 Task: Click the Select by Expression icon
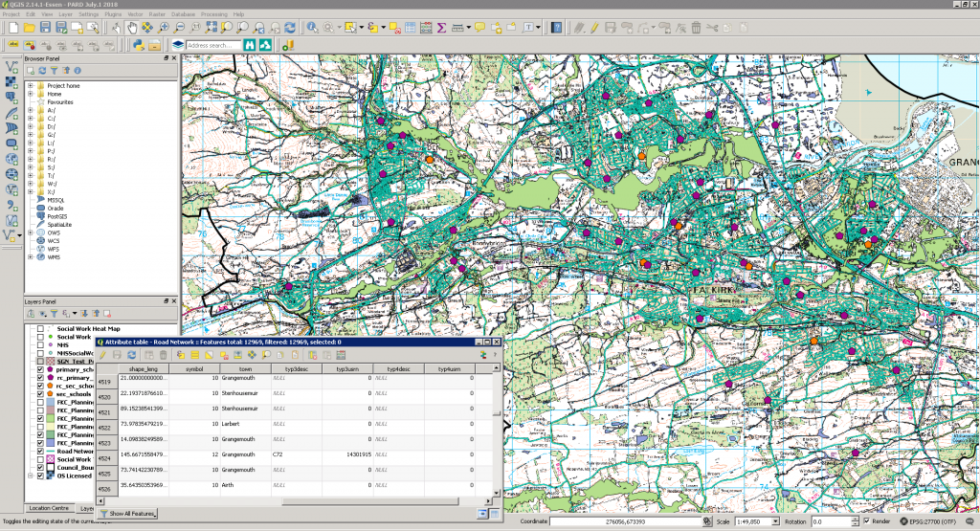(x=372, y=28)
